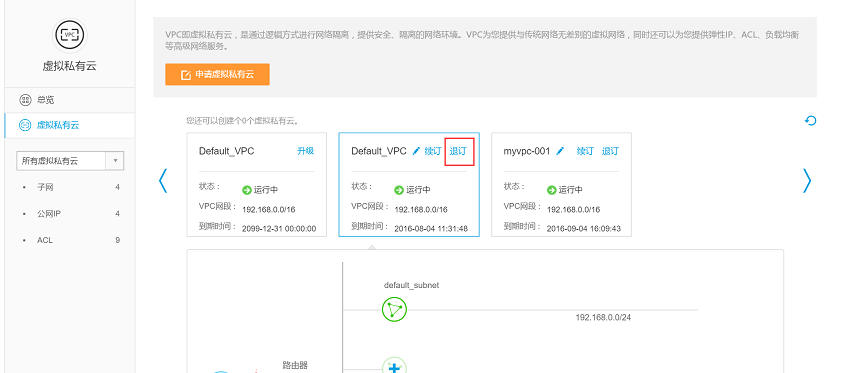This screenshot has width=850, height=373.
Task: Click the default_subnet label
Action: click(x=411, y=285)
